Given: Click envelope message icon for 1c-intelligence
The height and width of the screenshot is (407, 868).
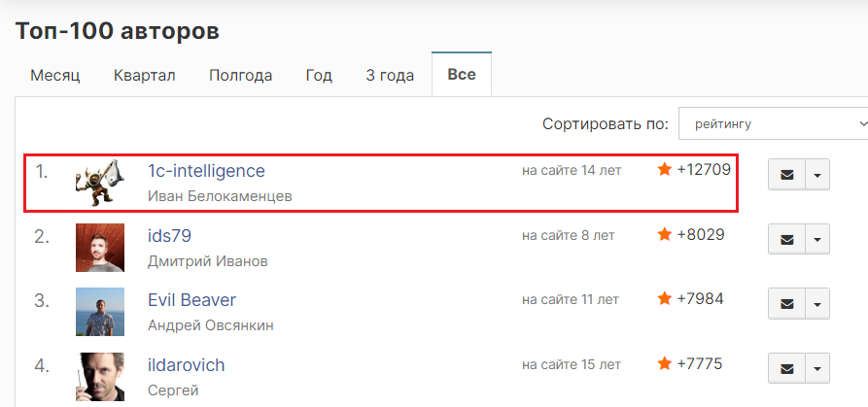Looking at the screenshot, I should 786,175.
